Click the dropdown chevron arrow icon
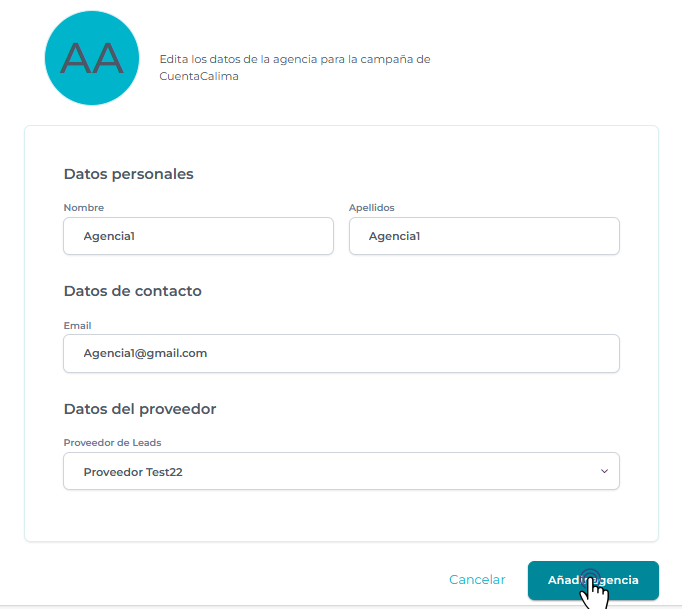The height and width of the screenshot is (609, 682). click(x=604, y=471)
